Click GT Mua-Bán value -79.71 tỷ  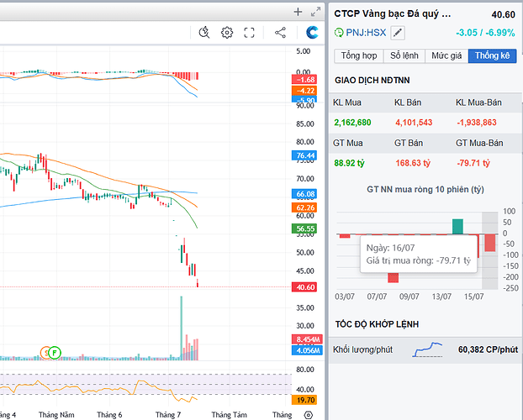tap(473, 163)
